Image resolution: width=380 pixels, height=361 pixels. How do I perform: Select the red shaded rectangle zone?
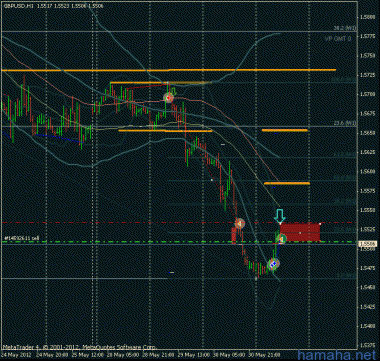coord(300,232)
